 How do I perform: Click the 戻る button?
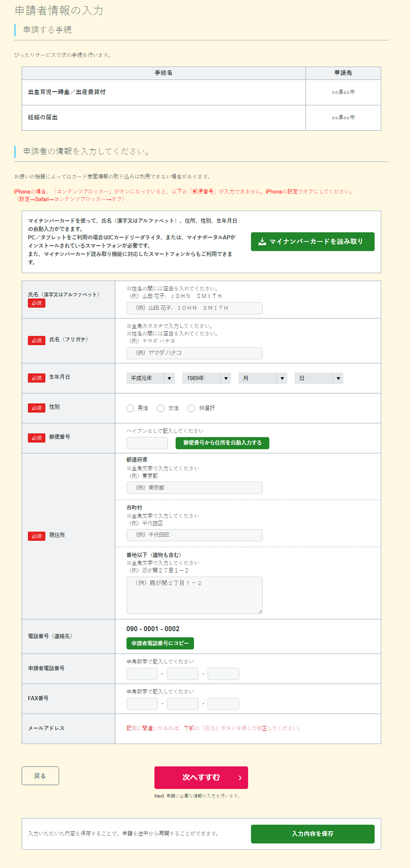[x=40, y=776]
